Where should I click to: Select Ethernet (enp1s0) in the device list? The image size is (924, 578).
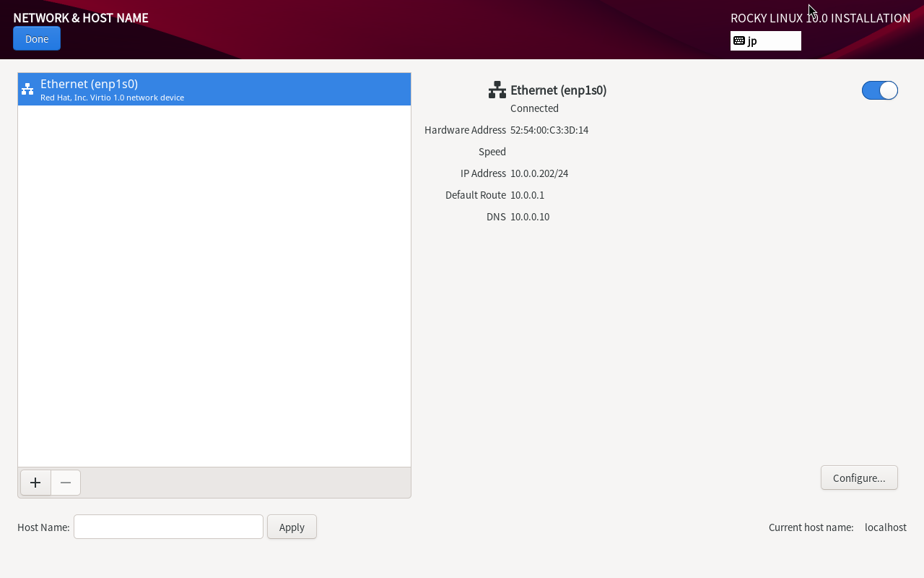point(214,90)
